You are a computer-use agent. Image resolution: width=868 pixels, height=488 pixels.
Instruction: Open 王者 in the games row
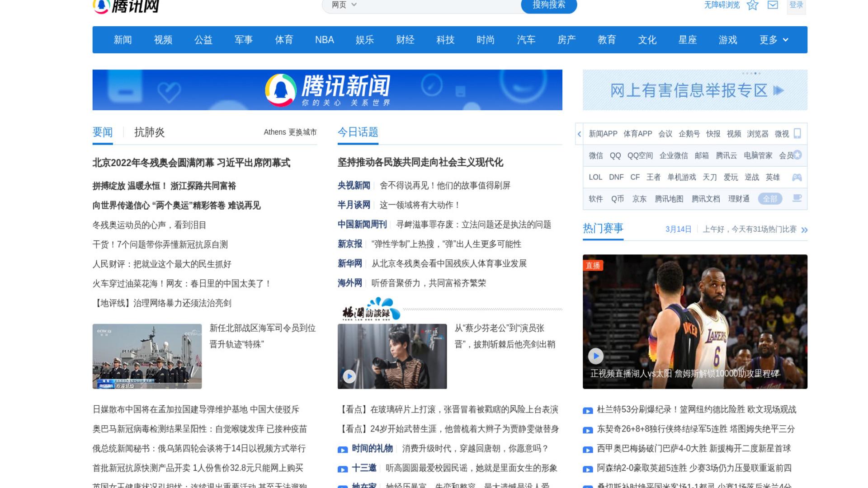pos(653,177)
